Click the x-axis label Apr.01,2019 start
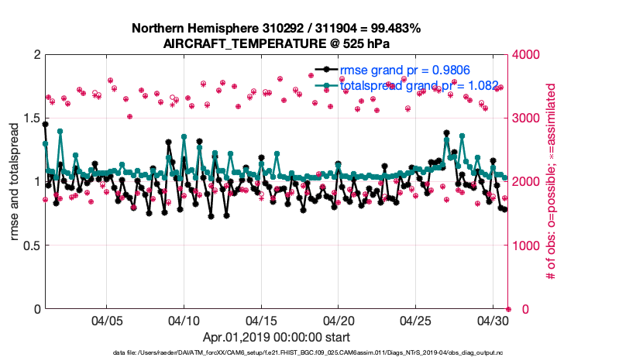643x364 pixels. coord(276,338)
